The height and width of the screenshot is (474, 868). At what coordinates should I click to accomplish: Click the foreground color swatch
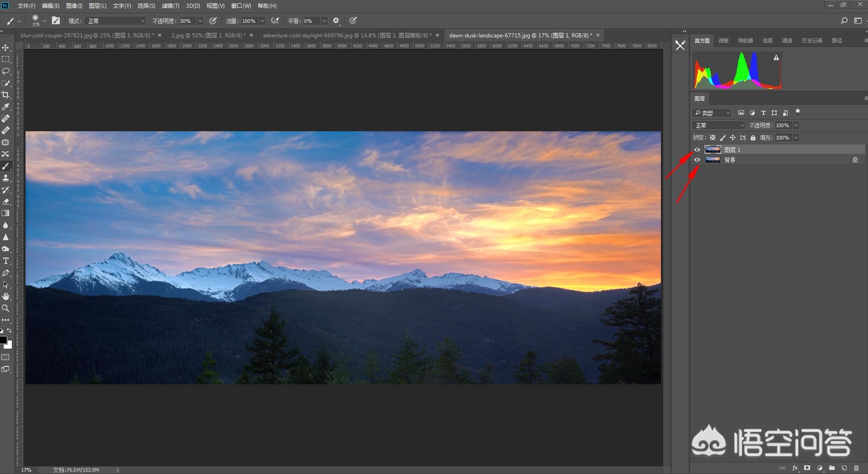pos(3,340)
